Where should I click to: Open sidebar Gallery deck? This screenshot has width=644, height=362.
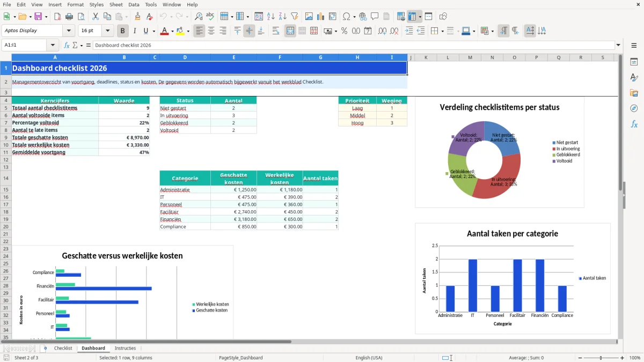point(634,93)
